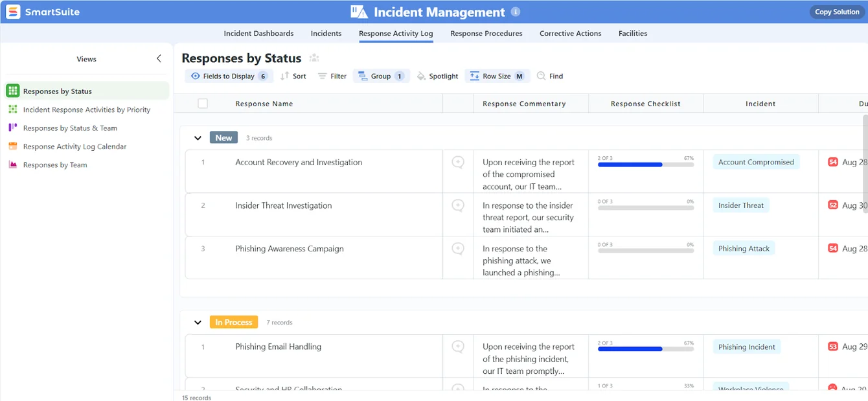Click the Incident column header
Viewport: 868px width, 401px height.
760,104
